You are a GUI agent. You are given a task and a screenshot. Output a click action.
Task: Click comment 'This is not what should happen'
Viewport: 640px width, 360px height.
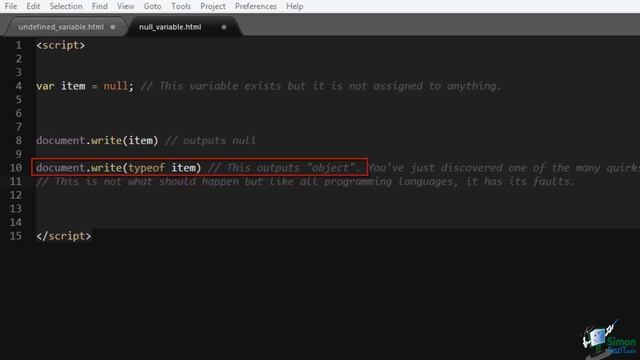click(x=147, y=181)
